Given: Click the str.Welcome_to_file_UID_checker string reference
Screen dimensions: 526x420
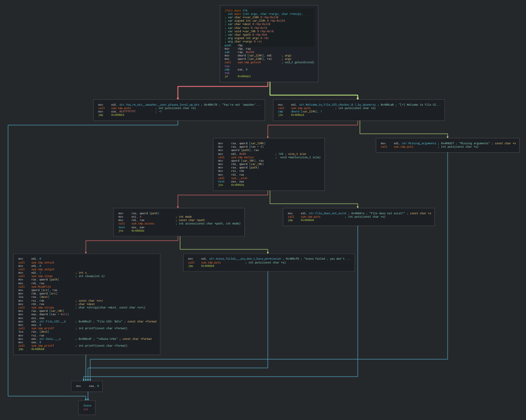Looking at the screenshot, I should (x=339, y=105).
